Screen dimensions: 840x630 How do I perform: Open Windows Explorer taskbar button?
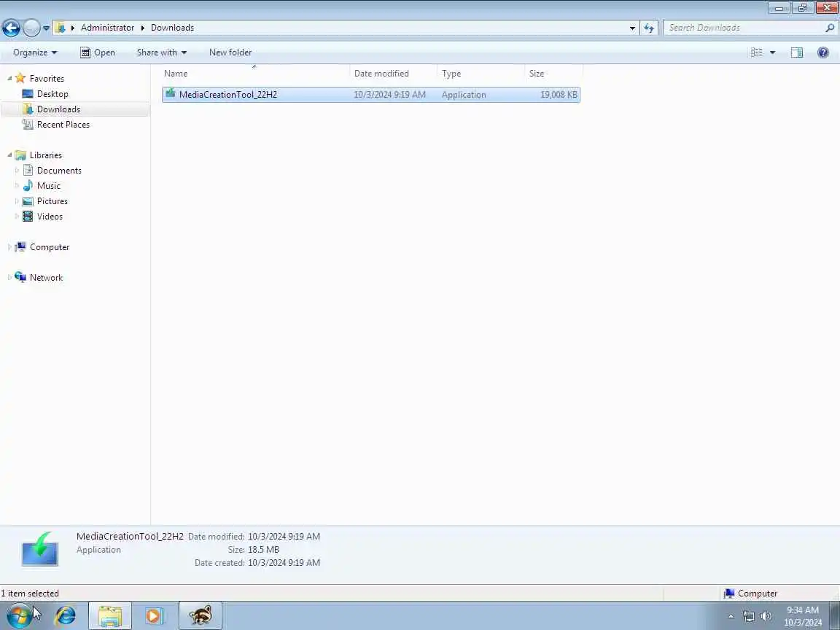(110, 615)
